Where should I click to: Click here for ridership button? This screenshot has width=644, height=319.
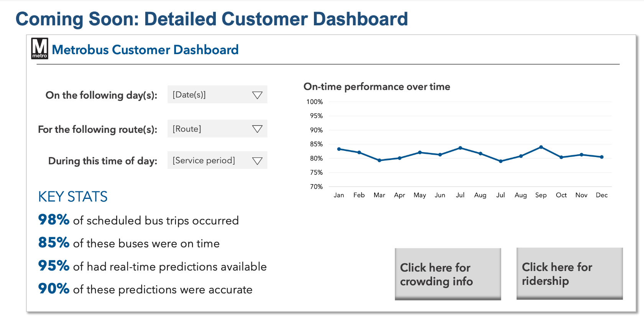pos(569,273)
